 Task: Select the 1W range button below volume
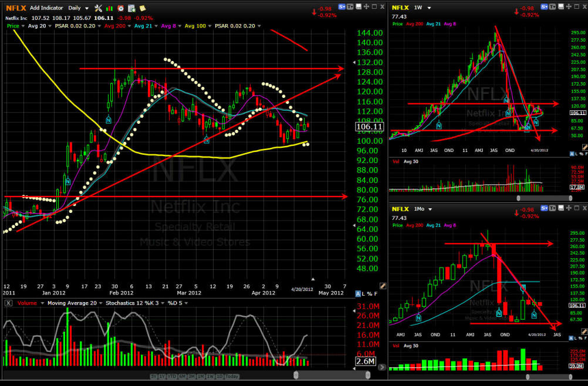tap(210, 376)
